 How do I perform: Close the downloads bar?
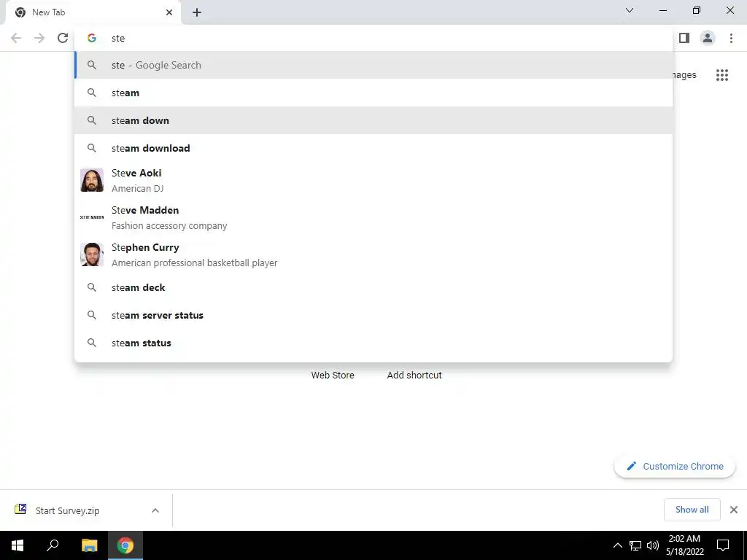[734, 510]
